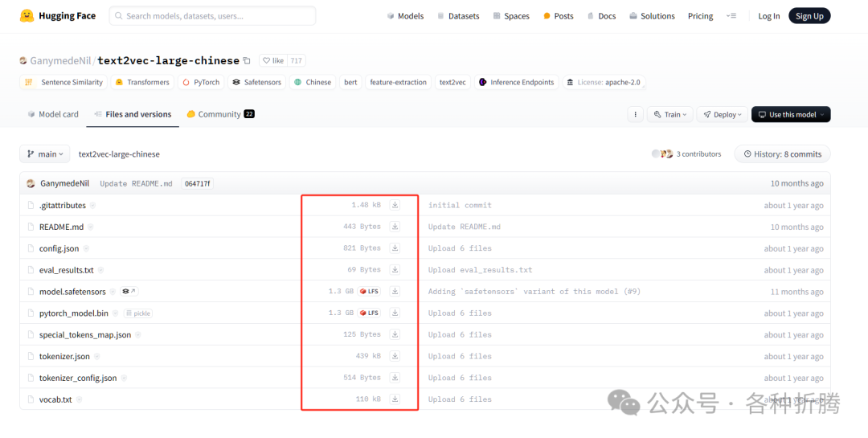
Task: Switch to the Community tab
Action: coord(220,114)
